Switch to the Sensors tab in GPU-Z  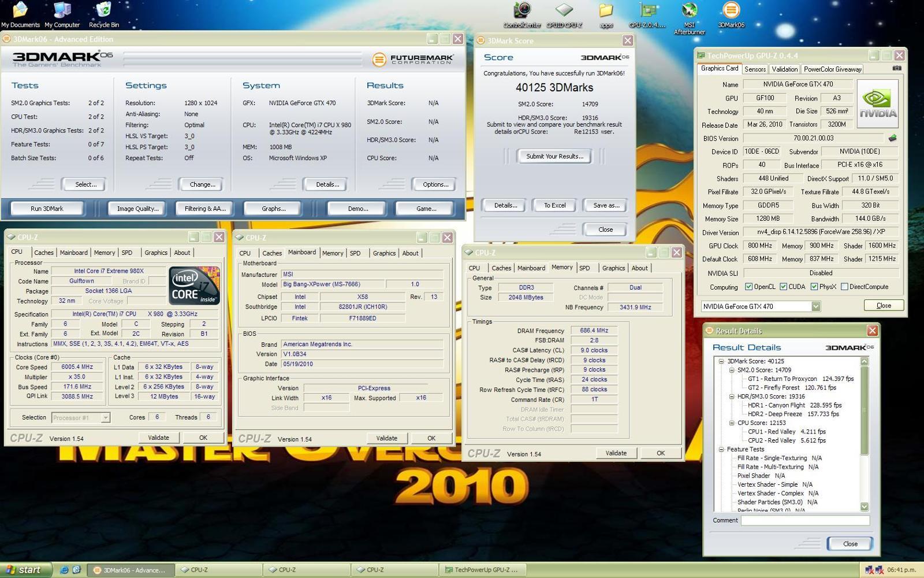(755, 69)
